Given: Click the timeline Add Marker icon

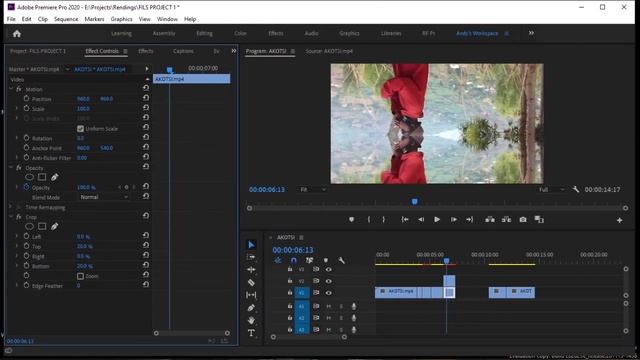Looking at the screenshot, I should point(326,260).
